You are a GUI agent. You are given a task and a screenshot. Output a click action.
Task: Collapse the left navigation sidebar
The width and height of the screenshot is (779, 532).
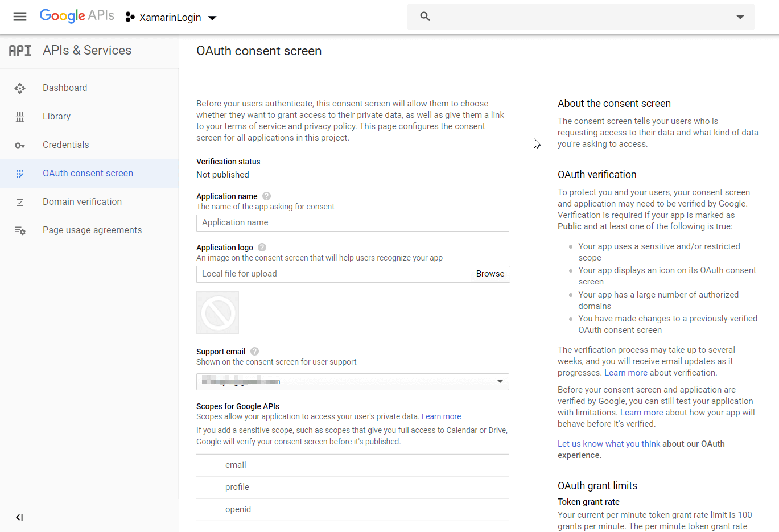(19, 517)
